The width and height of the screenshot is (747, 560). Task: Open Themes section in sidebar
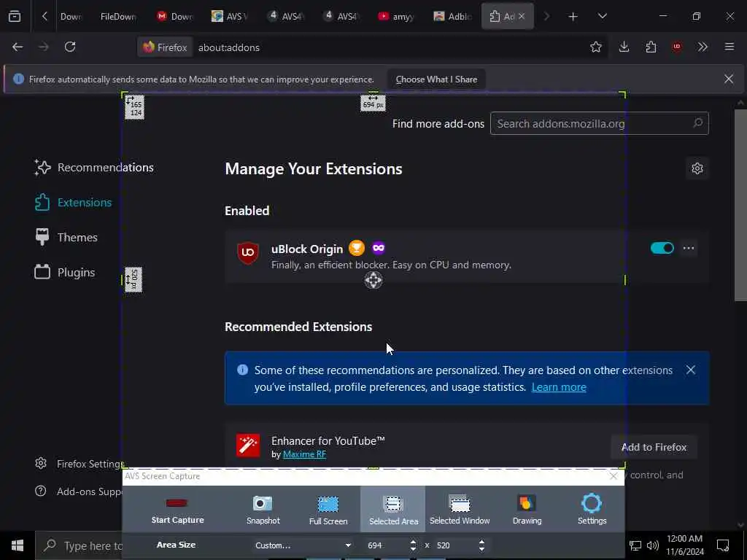[x=66, y=237]
